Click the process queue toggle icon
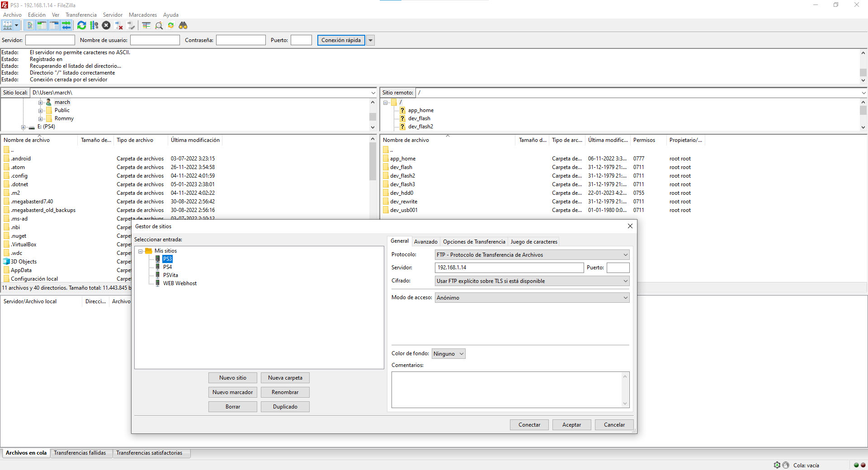868x470 pixels. [x=94, y=25]
